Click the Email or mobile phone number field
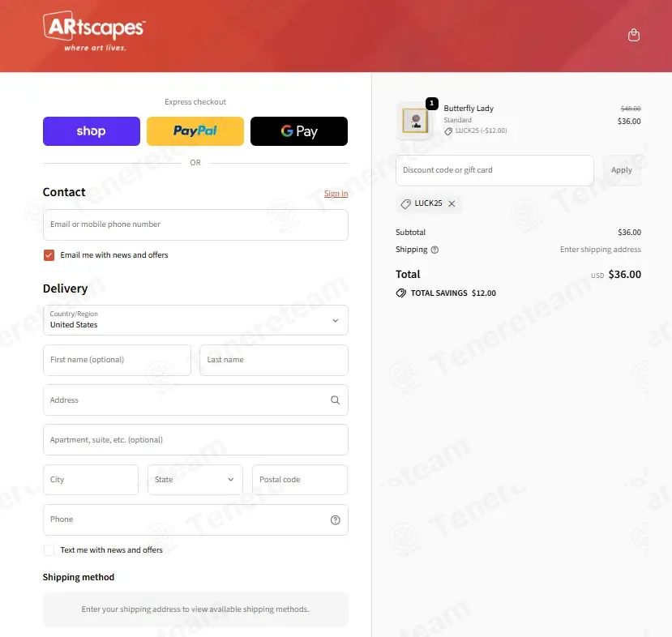The image size is (672, 637). pyautogui.click(x=195, y=224)
